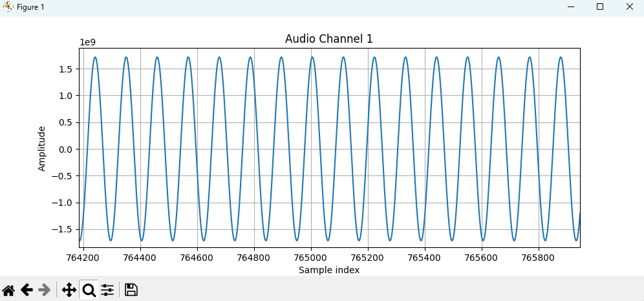Maximize the Figure 1 window

coord(600,6)
